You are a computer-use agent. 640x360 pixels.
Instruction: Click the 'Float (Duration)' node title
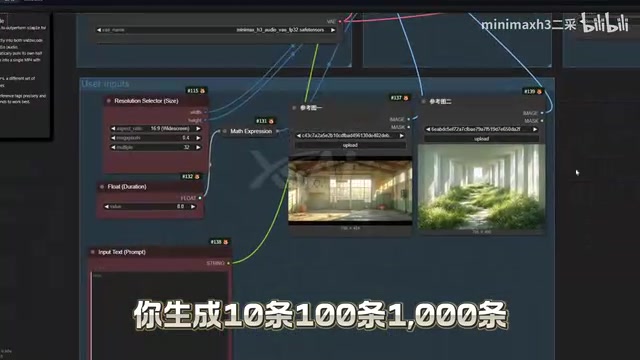127,187
